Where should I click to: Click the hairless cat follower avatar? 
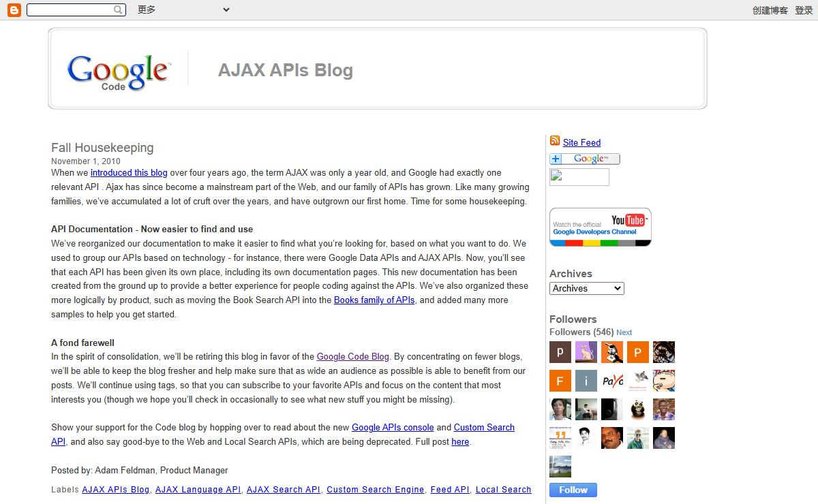click(x=586, y=352)
